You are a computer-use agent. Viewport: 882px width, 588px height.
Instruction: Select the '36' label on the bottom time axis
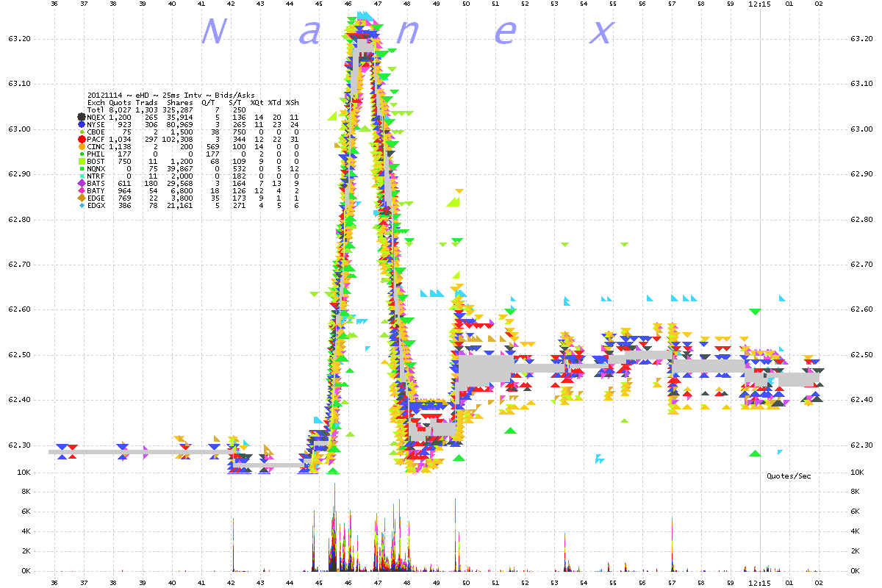tap(54, 583)
